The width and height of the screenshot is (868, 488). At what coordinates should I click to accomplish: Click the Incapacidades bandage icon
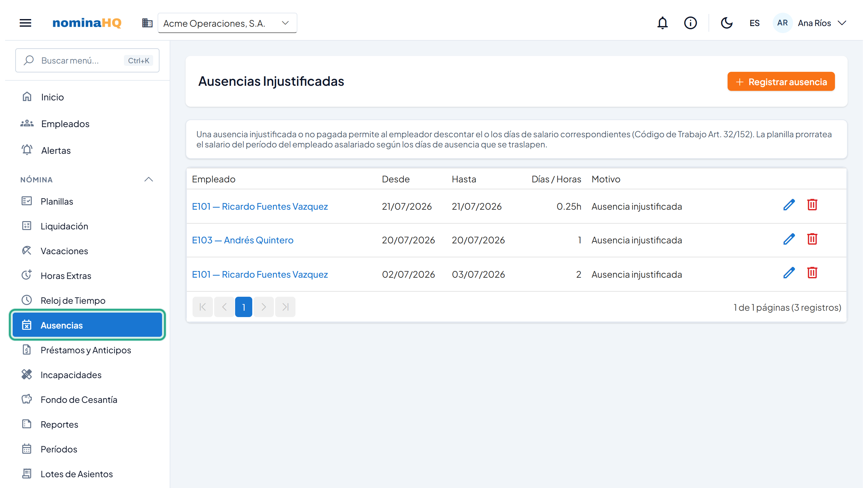pos(27,375)
